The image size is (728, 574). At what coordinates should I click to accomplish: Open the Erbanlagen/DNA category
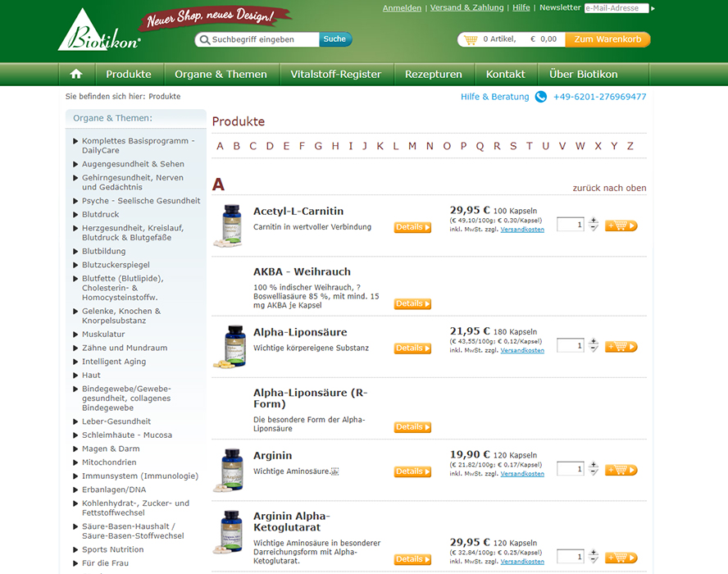pos(114,490)
